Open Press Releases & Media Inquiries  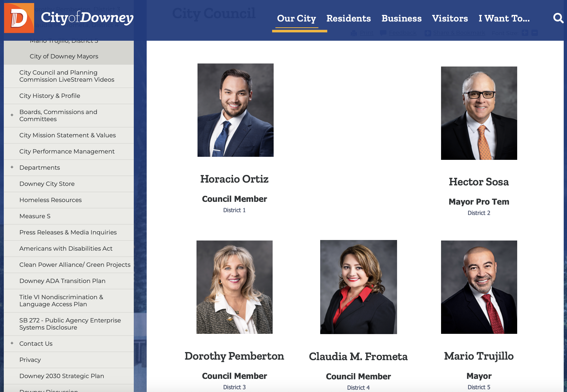click(x=68, y=232)
